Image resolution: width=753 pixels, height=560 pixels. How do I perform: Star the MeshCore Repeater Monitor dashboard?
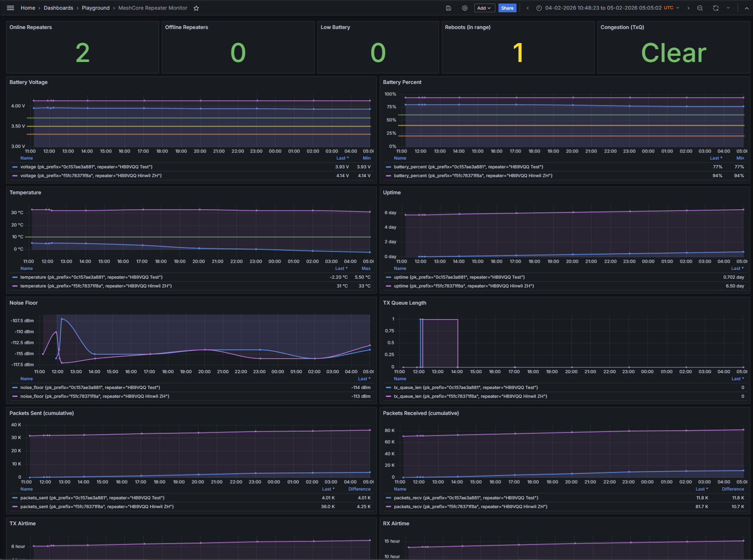tap(196, 8)
